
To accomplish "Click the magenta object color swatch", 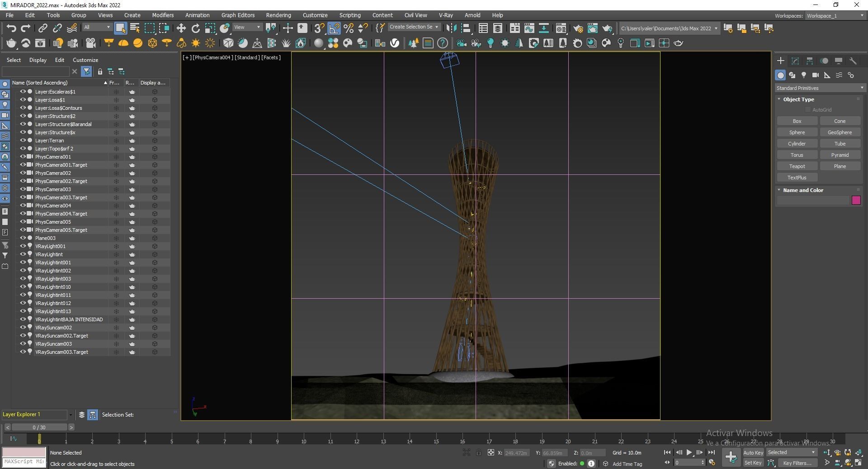I will [856, 200].
